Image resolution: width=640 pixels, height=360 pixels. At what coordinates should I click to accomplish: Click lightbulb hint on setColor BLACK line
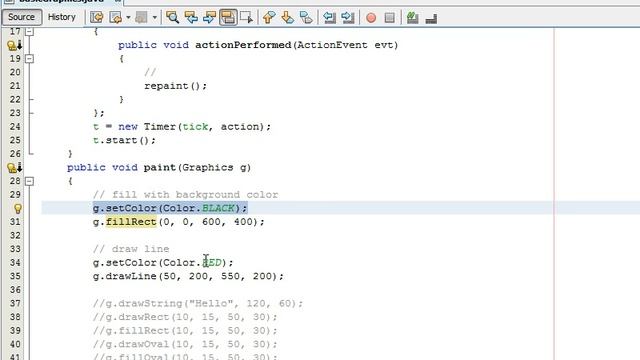click(x=18, y=208)
